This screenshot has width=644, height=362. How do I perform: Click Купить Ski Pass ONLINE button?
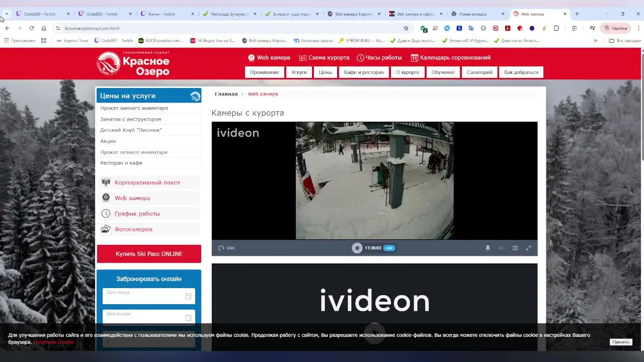tap(149, 254)
